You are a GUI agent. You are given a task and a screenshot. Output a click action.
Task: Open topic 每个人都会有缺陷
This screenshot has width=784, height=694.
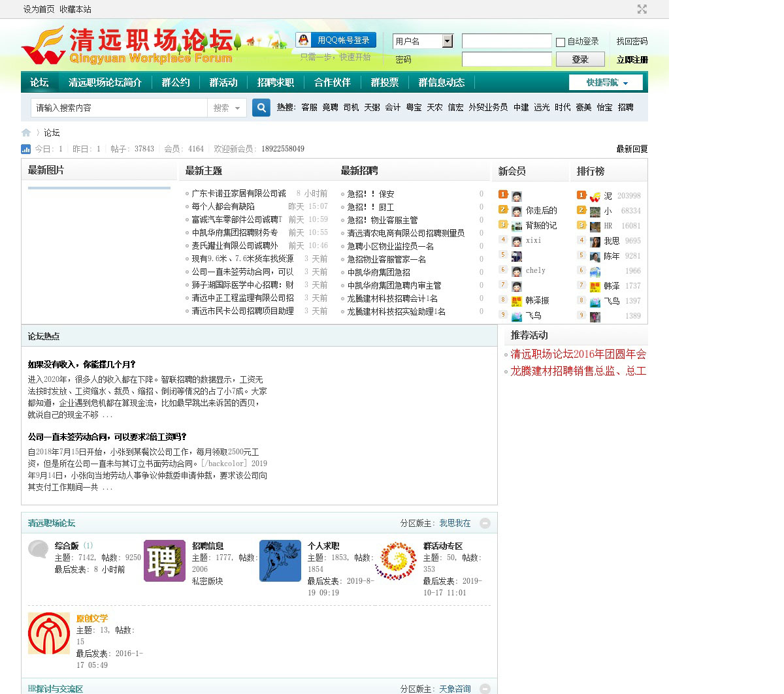(223, 206)
